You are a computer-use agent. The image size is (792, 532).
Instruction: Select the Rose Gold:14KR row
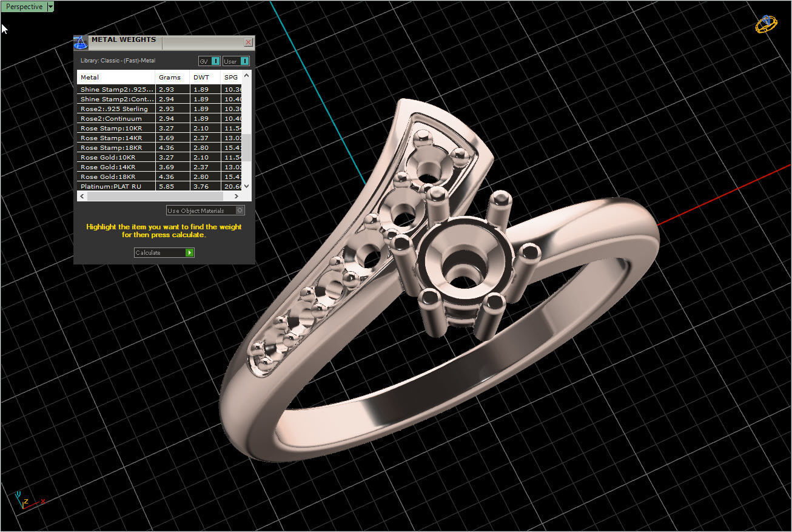point(160,167)
